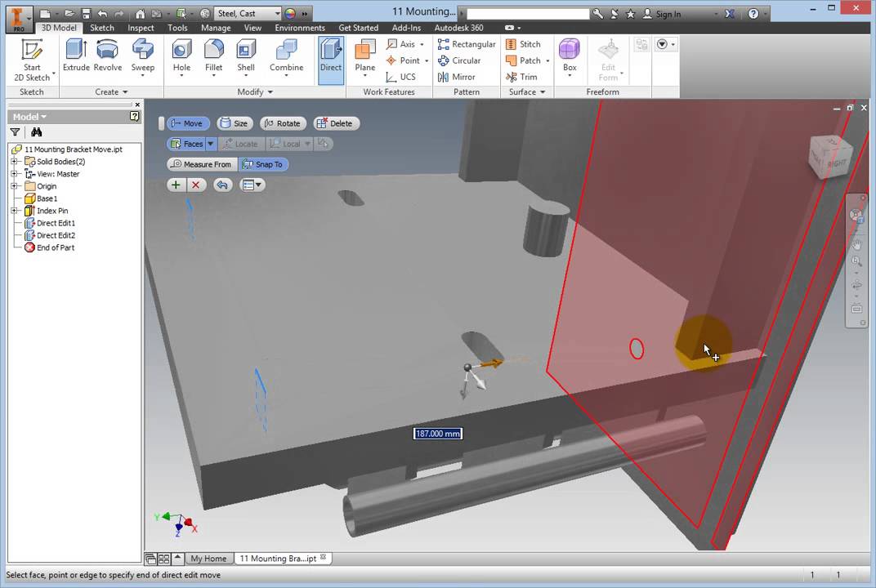876x588 pixels.
Task: Apply the direct edit with green plus
Action: pyautogui.click(x=176, y=185)
